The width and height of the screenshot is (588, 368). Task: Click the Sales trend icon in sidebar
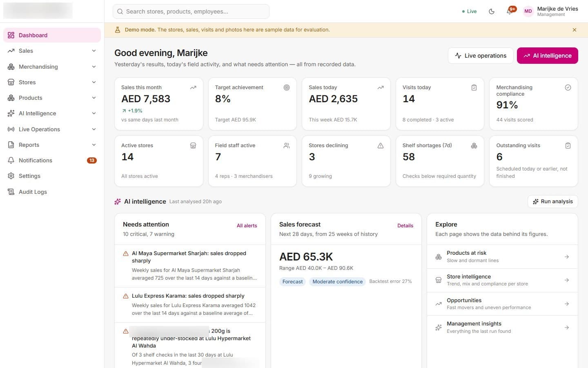point(11,51)
